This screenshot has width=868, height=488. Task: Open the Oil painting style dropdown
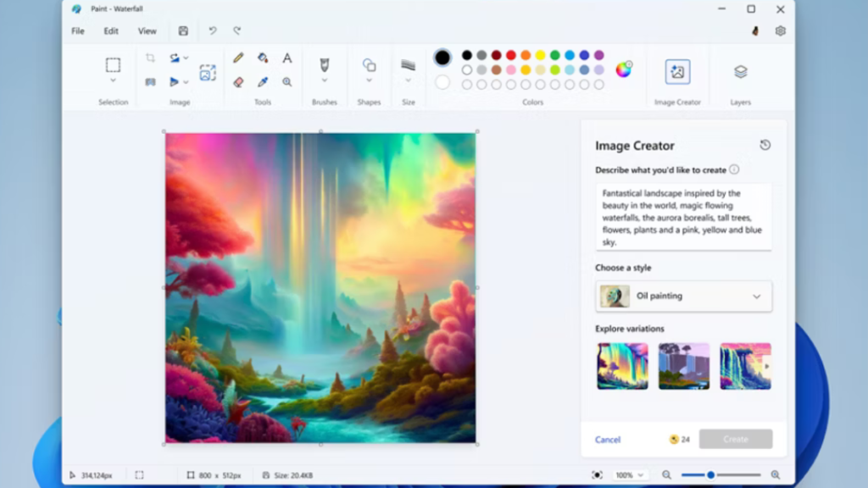(x=684, y=296)
